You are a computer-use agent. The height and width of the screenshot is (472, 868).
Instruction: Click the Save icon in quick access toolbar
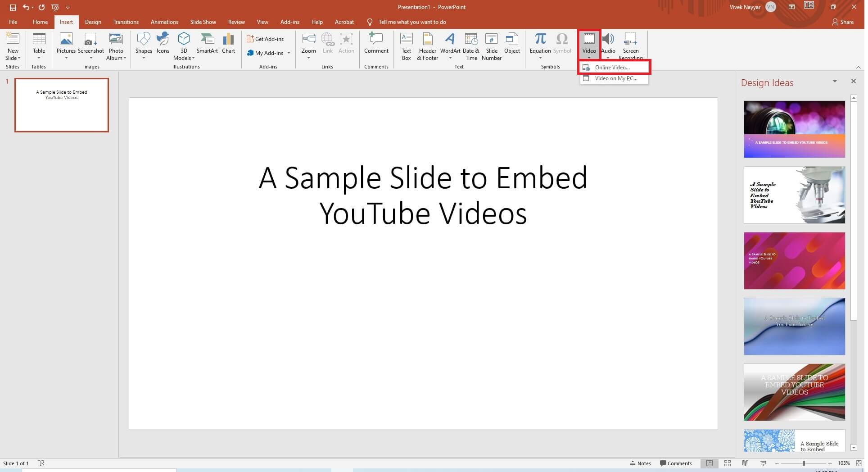click(x=13, y=7)
